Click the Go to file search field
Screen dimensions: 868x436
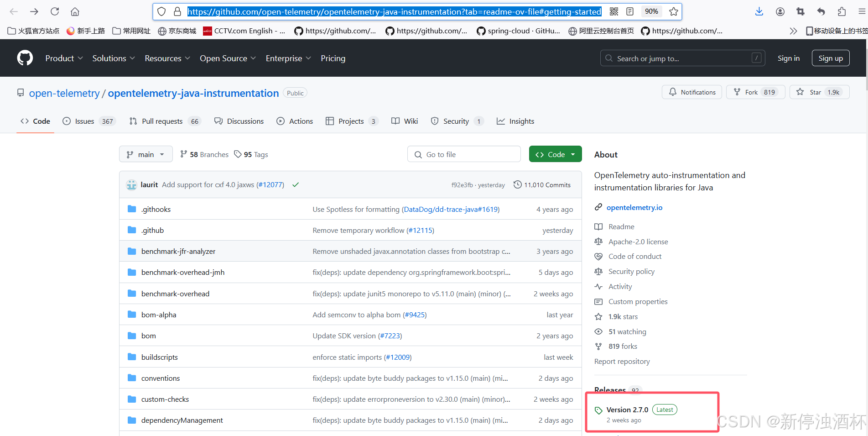(x=463, y=154)
